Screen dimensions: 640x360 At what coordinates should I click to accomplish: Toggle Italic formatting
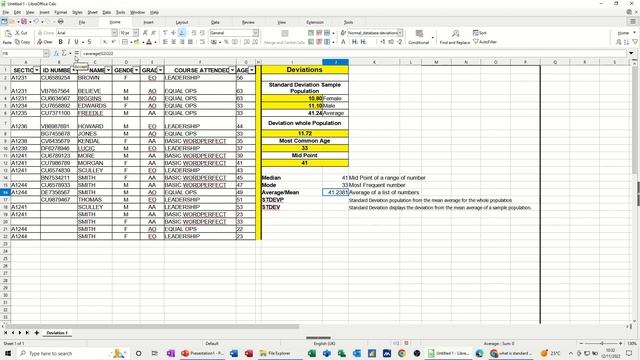coord(68,42)
